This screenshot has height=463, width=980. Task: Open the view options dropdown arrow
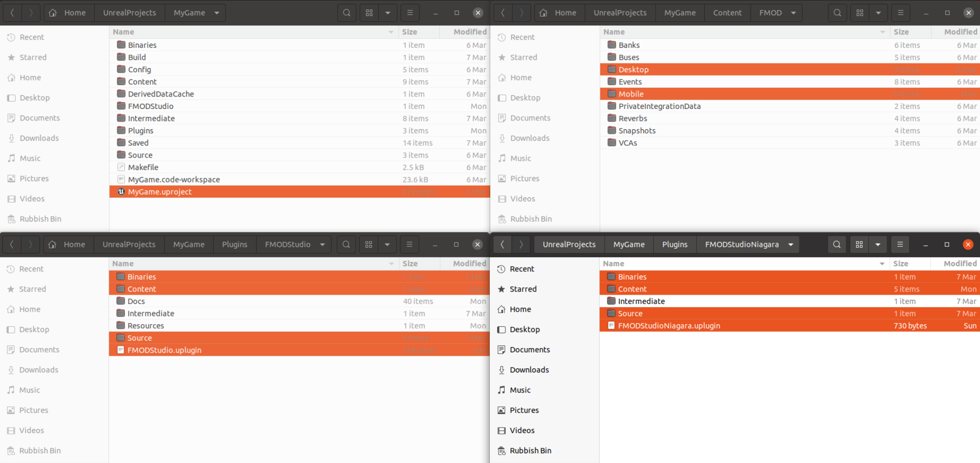pos(388,12)
